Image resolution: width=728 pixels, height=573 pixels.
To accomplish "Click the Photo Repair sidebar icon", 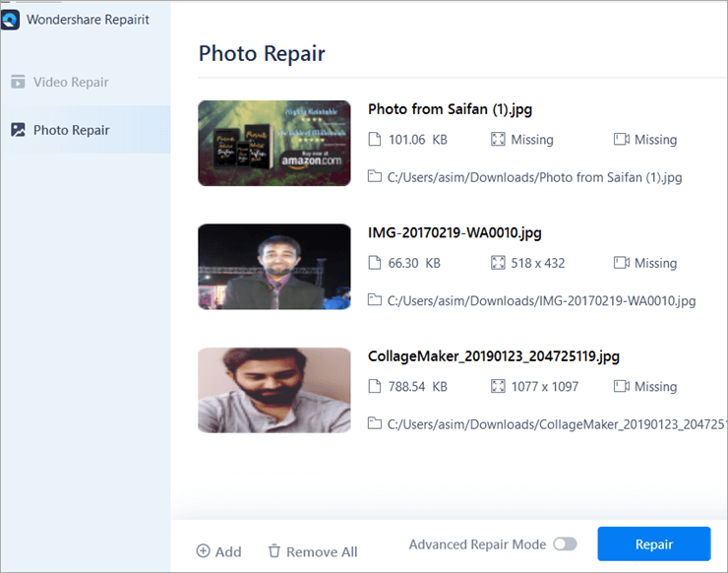I will [18, 130].
